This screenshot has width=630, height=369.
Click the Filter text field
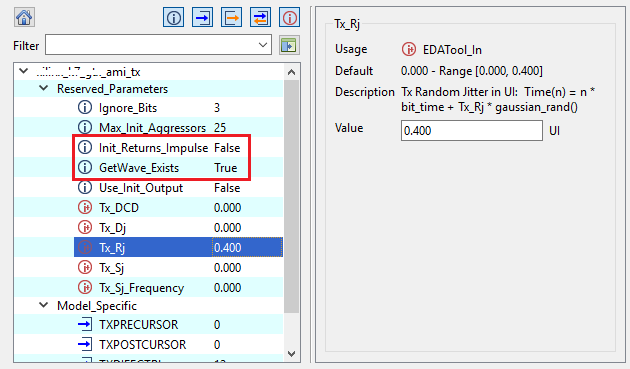point(151,45)
